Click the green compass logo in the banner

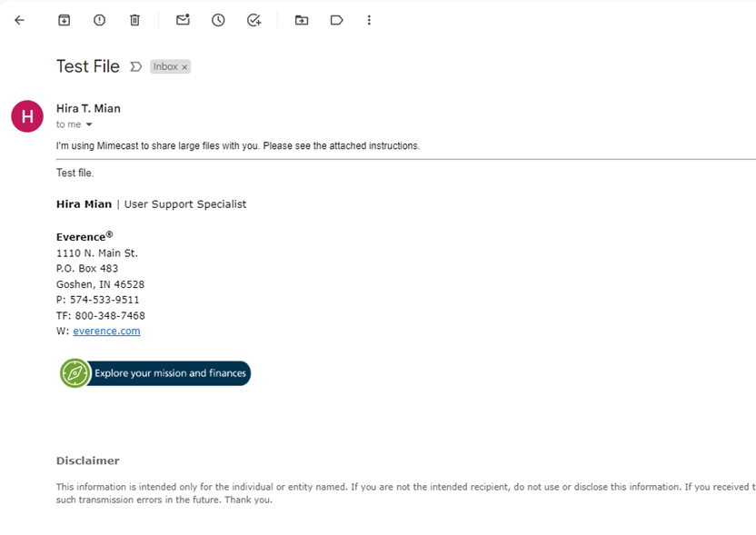point(75,372)
